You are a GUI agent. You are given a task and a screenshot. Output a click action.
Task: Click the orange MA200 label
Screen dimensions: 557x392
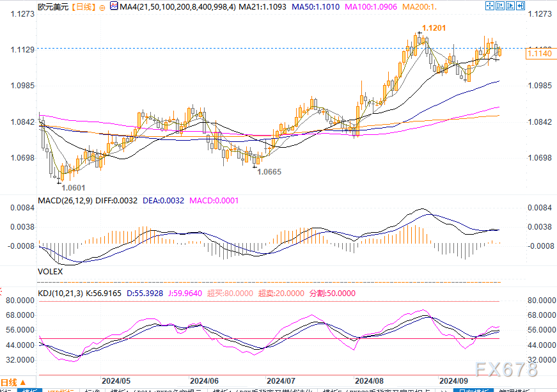(420, 7)
